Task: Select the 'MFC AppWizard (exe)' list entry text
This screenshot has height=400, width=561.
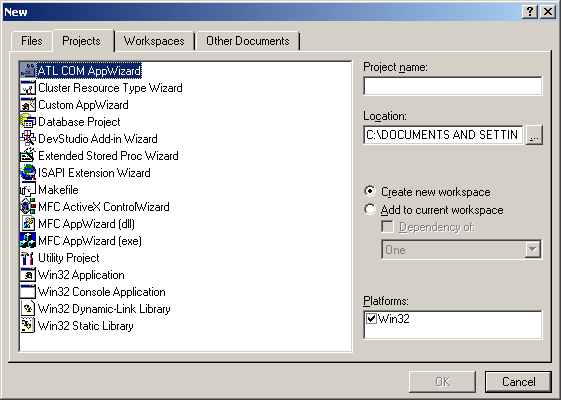Action: [90, 241]
